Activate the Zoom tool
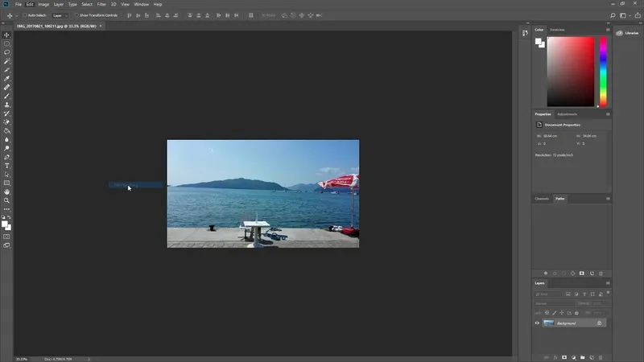 (7, 200)
